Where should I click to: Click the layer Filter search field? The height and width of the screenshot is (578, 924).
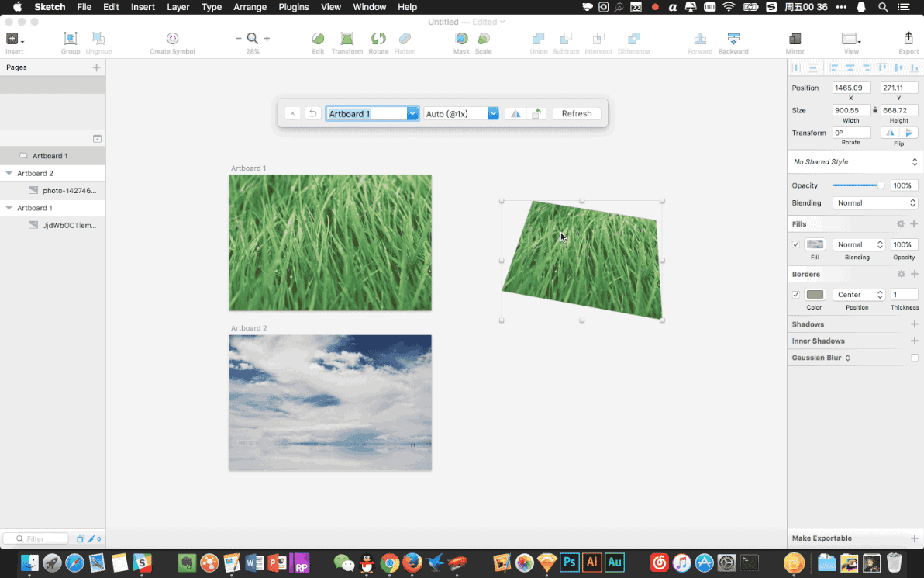coord(36,538)
